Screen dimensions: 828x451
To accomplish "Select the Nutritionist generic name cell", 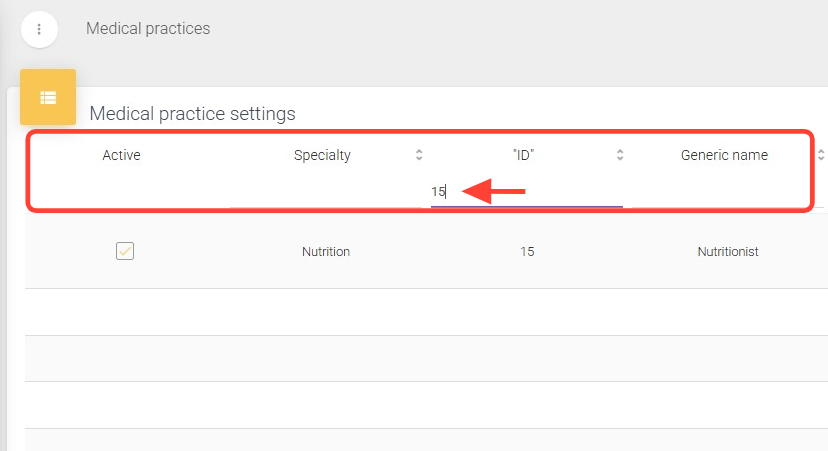I will (728, 252).
